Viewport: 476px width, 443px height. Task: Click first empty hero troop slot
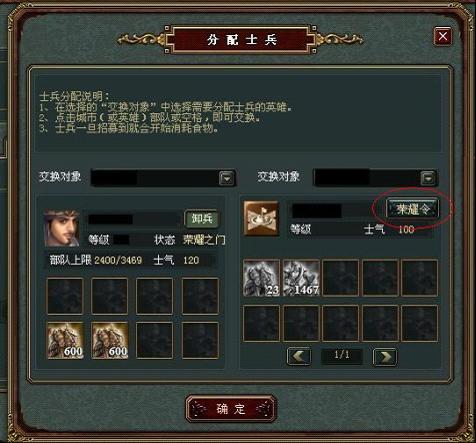tap(65, 296)
